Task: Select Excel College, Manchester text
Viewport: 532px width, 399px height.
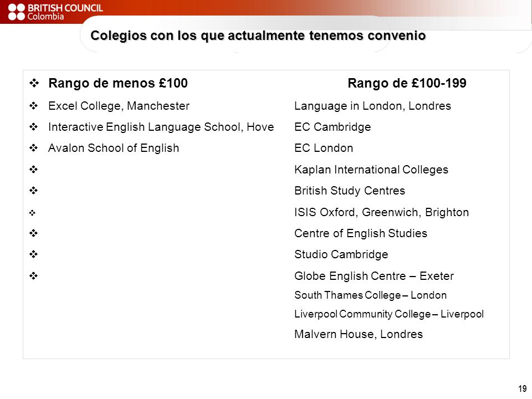Action: pos(119,106)
